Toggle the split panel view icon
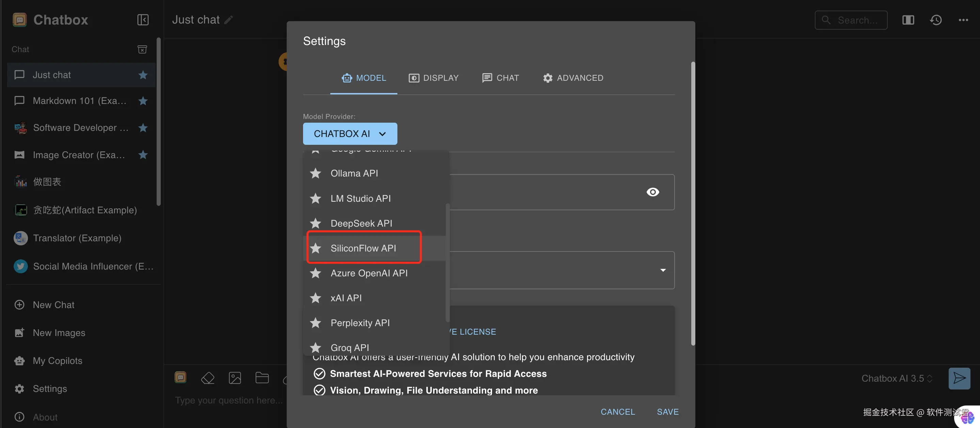The image size is (980, 428). (x=908, y=20)
